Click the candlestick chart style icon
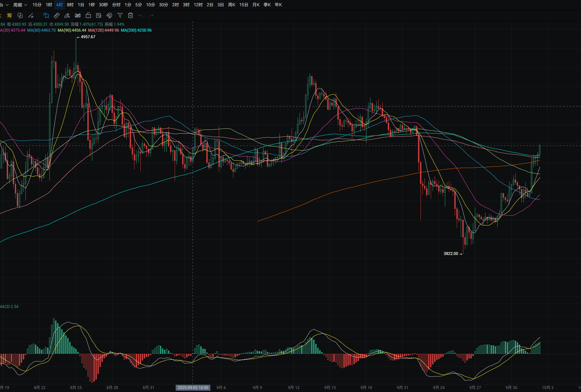The image size is (581, 392). pyautogui.click(x=78, y=15)
